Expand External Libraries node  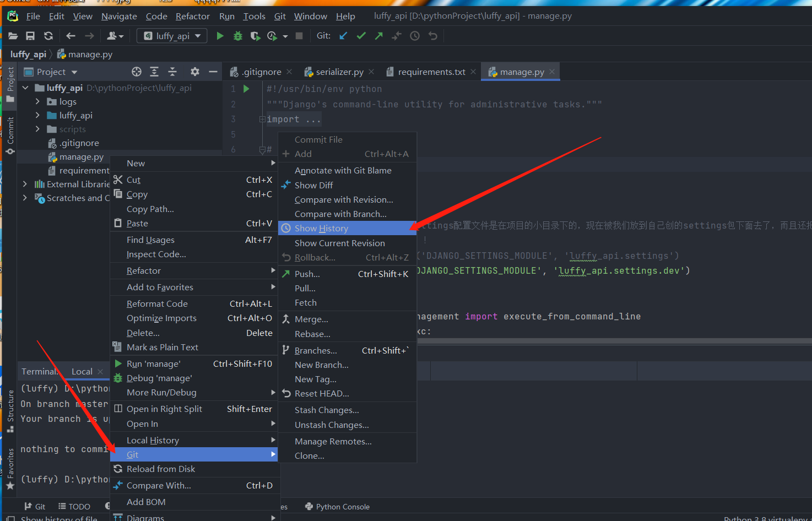(x=25, y=184)
